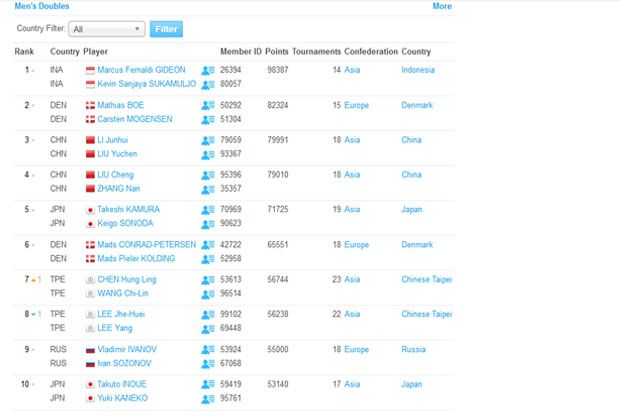The image size is (620, 413).
Task: Open Japan country link in rank 10 row
Action: (x=412, y=384)
